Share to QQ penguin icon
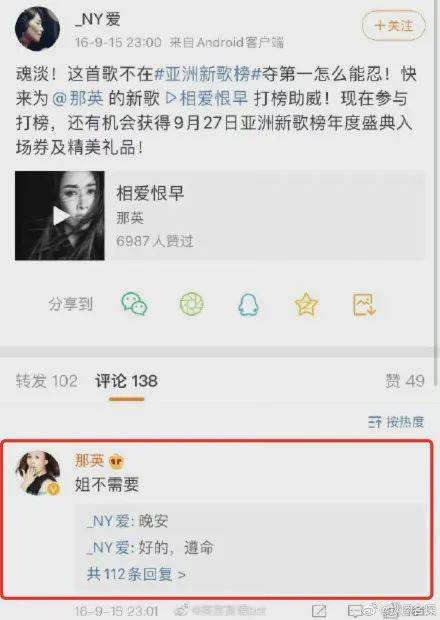The image size is (440, 620). tap(248, 305)
